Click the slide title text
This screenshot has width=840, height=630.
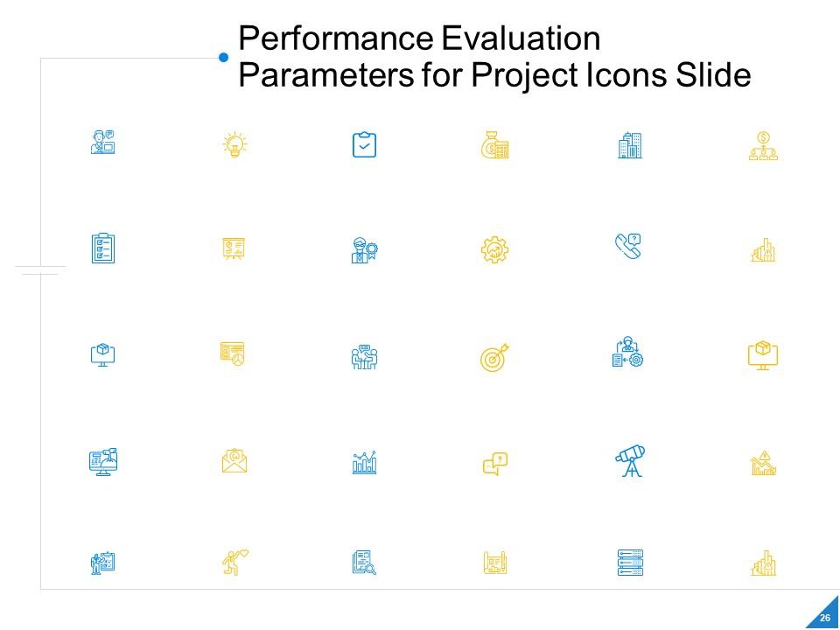click(x=494, y=58)
